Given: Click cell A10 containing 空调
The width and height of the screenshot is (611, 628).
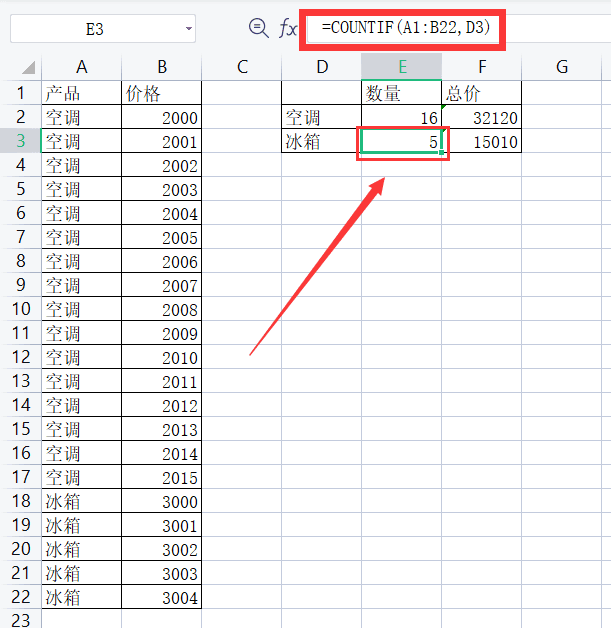Looking at the screenshot, I should [82, 309].
